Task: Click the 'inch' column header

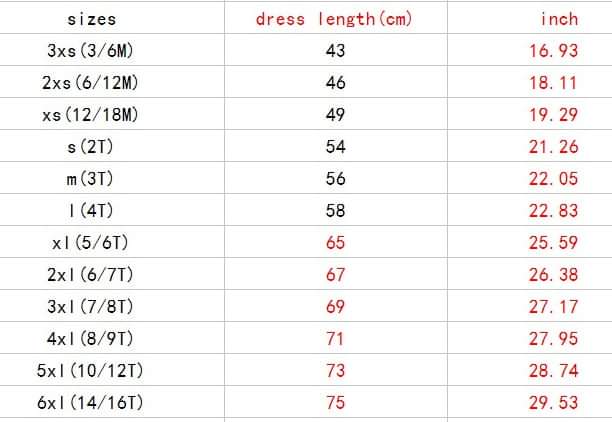Action: (558, 18)
